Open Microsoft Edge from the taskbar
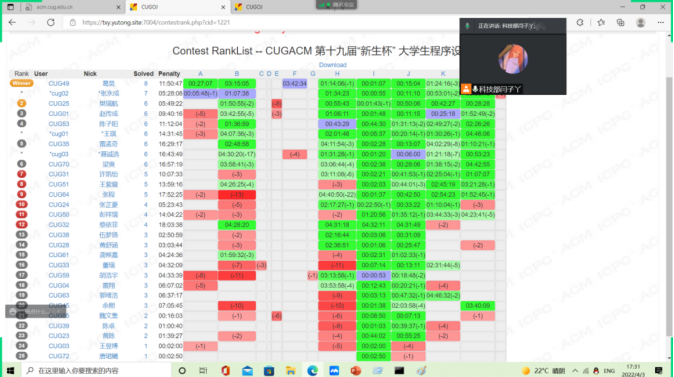The image size is (674, 377). [x=312, y=370]
